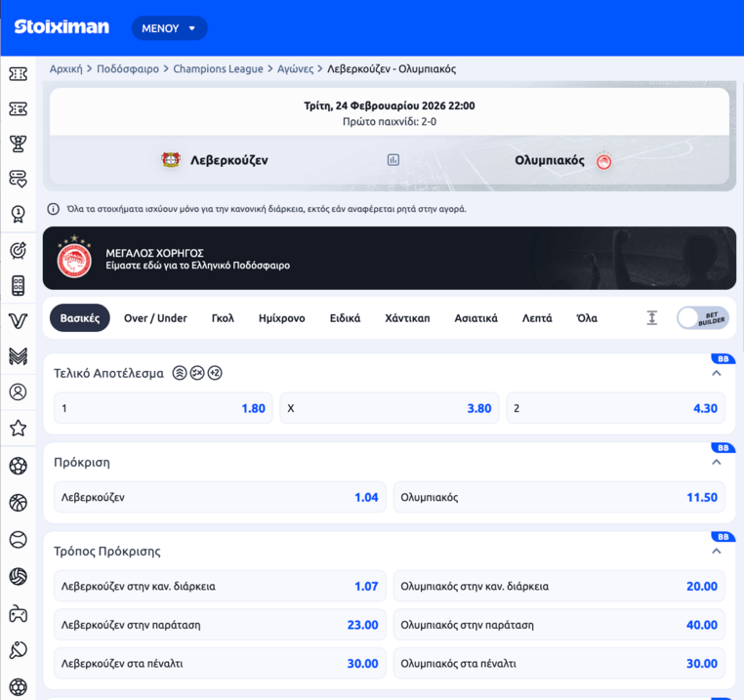The image size is (744, 700).
Task: Select home win odds 1.80
Action: coord(163,409)
